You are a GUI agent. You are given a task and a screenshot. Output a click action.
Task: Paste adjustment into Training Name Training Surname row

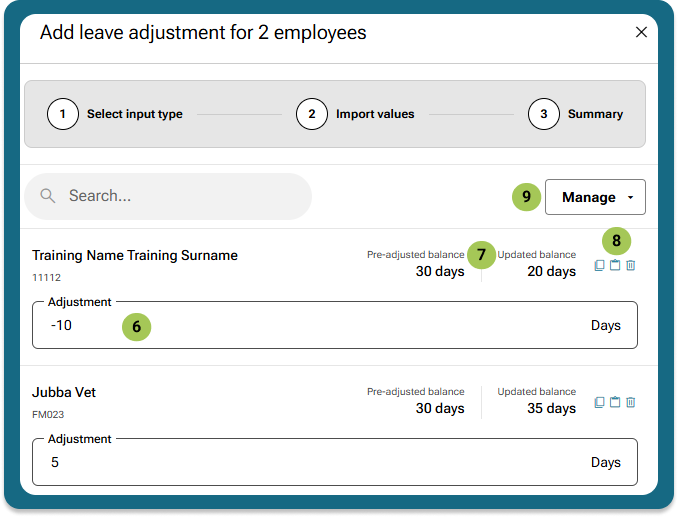[615, 265]
